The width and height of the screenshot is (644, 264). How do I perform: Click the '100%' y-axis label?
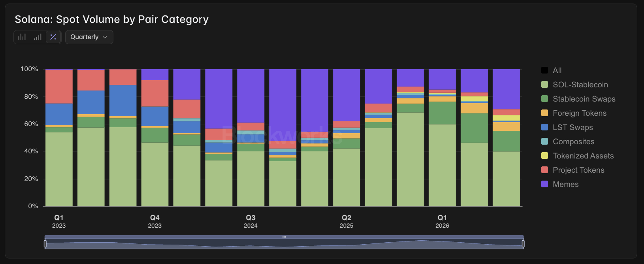coord(29,69)
